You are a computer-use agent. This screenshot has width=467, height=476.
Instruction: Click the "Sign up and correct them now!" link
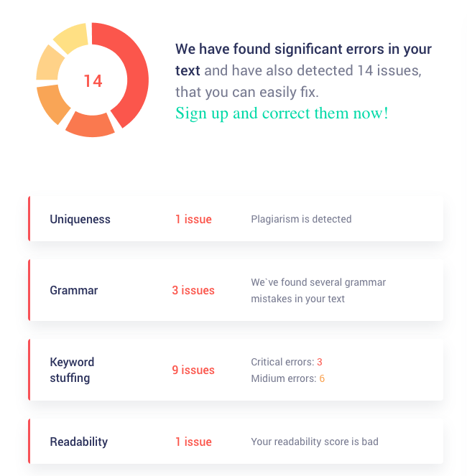click(282, 113)
